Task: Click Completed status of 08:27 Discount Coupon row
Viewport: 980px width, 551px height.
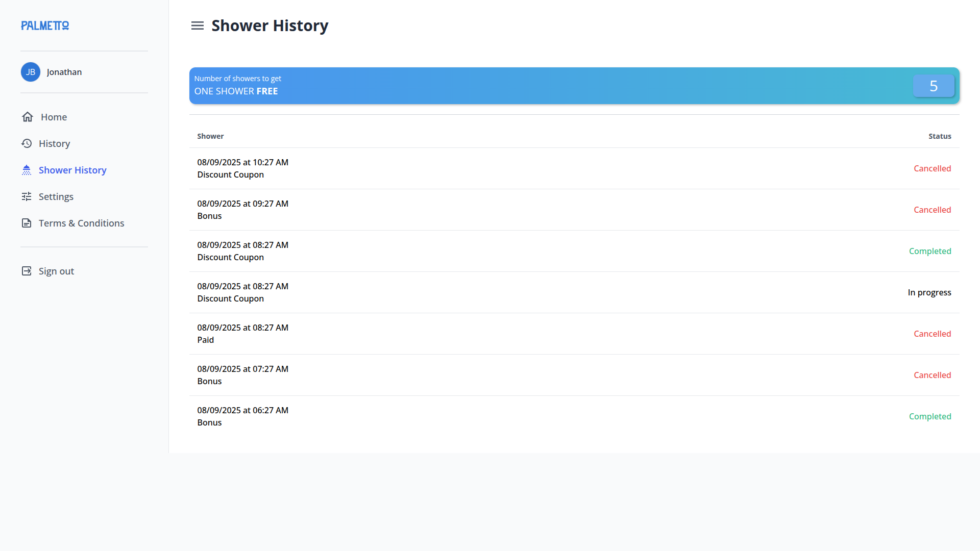Action: coord(930,251)
